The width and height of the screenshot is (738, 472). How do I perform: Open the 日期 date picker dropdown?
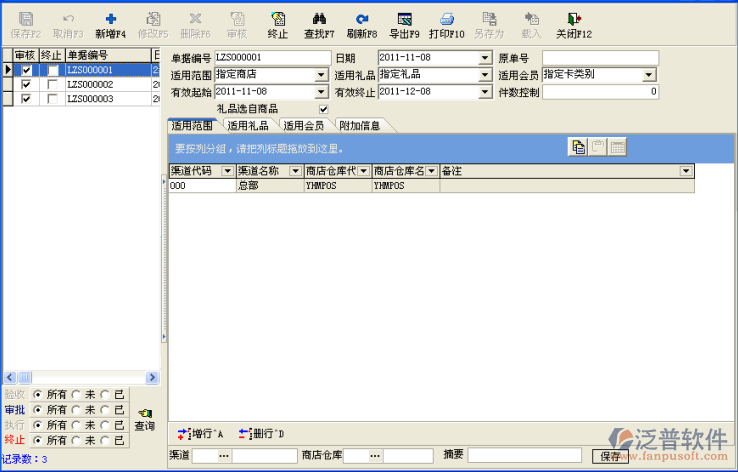[x=485, y=58]
